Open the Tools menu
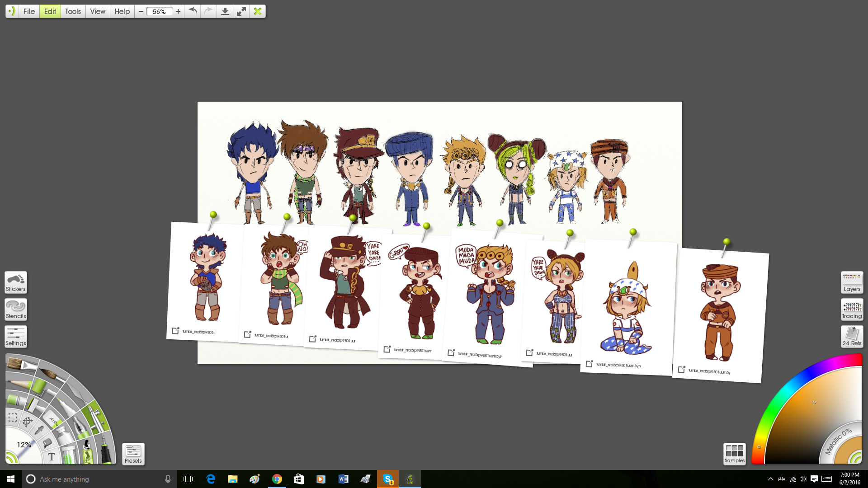Screen dimensions: 868x488 click(73, 11)
